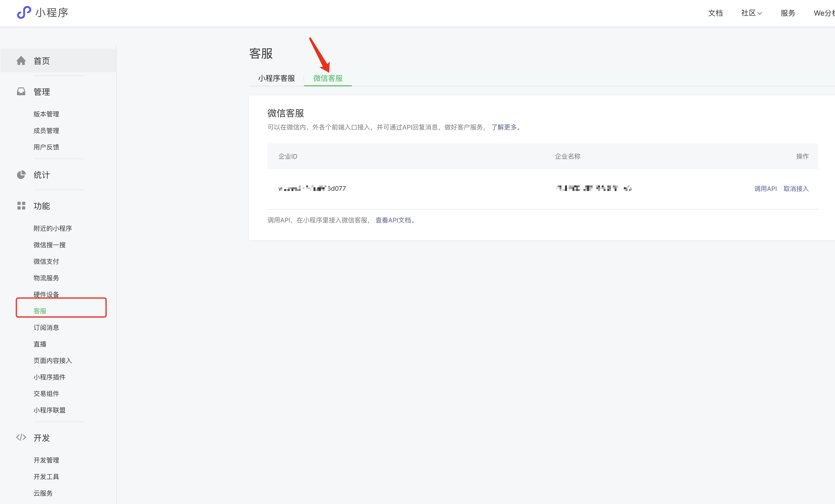This screenshot has height=504, width=835.
Task: Select 客服 in the sidebar
Action: (x=40, y=311)
